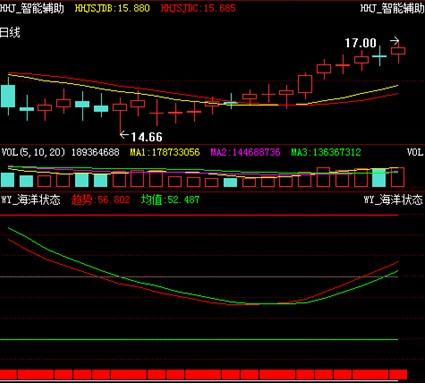Click the red status bar at bottom
This screenshot has height=384, width=425.
click(203, 374)
